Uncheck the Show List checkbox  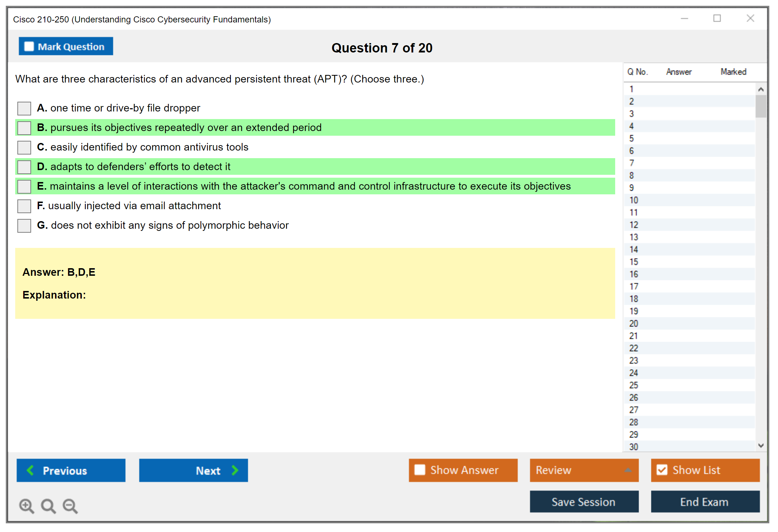tap(662, 470)
